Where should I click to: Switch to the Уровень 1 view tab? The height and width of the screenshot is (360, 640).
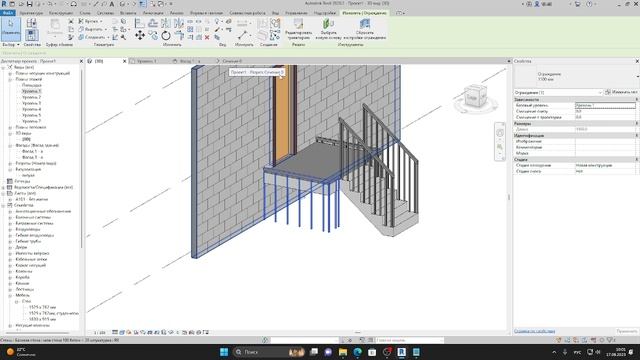[146, 61]
